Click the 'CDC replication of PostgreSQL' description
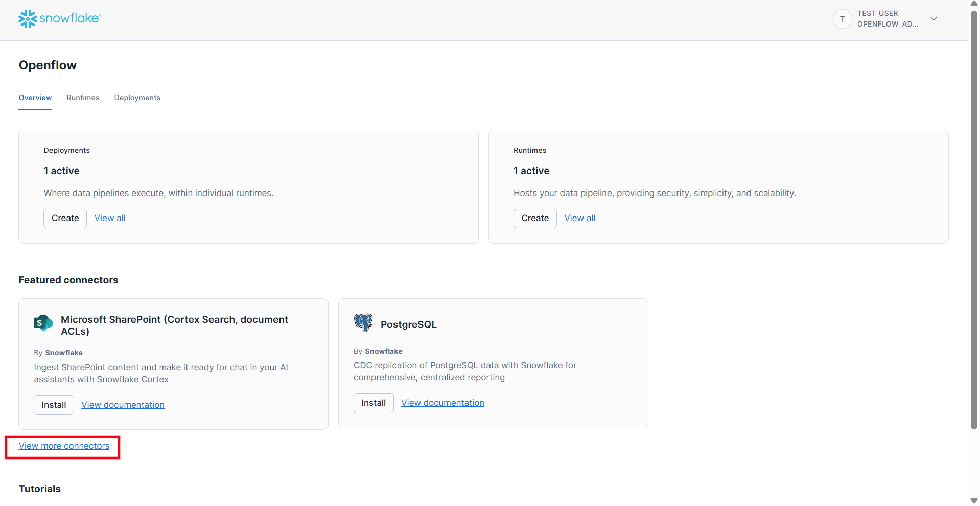980x506 pixels. click(465, 371)
